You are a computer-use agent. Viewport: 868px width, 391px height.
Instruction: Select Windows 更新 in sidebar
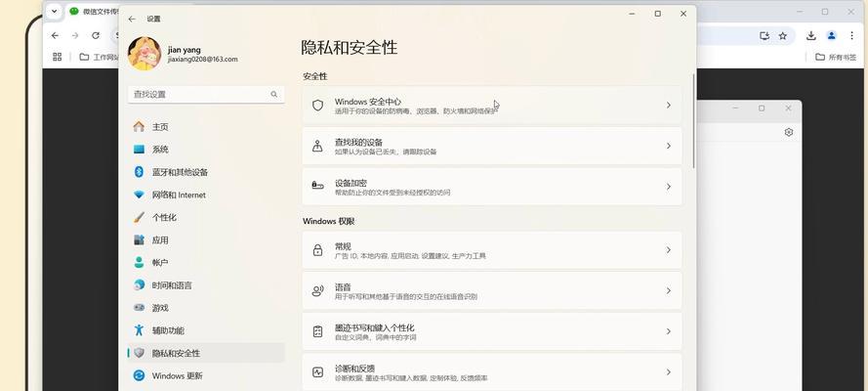click(x=206, y=375)
